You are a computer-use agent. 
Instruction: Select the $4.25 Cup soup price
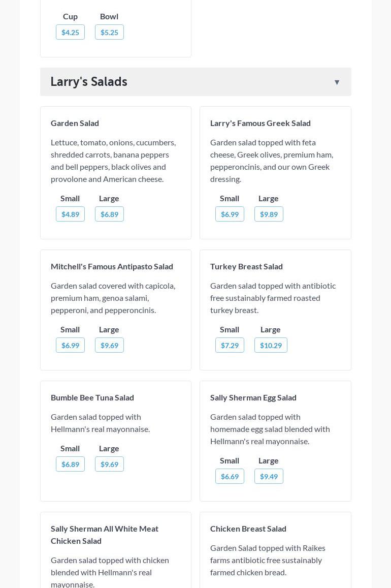(x=70, y=33)
